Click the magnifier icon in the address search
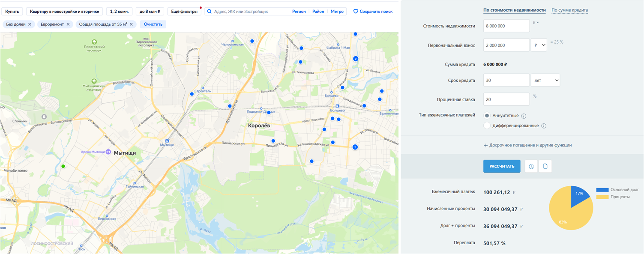The width and height of the screenshot is (644, 254). click(x=210, y=12)
